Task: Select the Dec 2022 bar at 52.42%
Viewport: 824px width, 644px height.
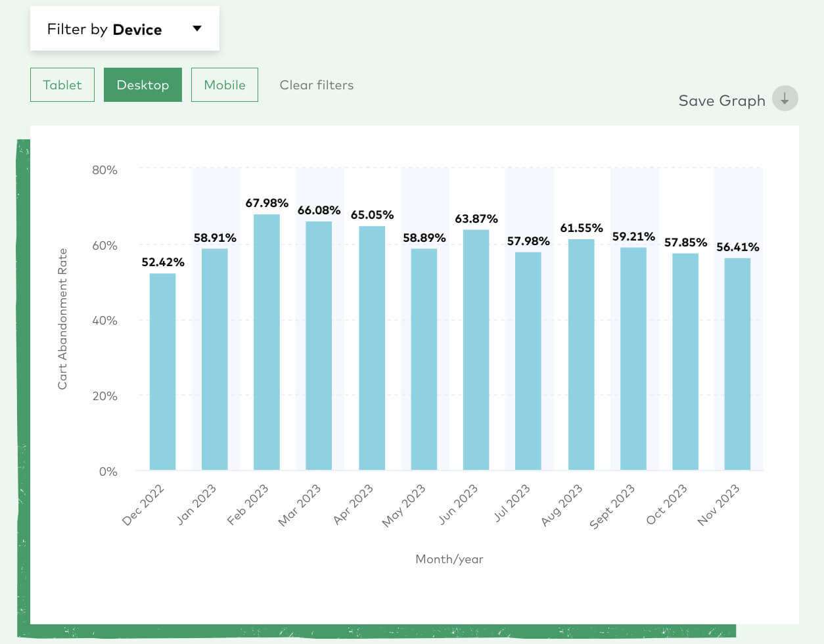Action: click(162, 371)
